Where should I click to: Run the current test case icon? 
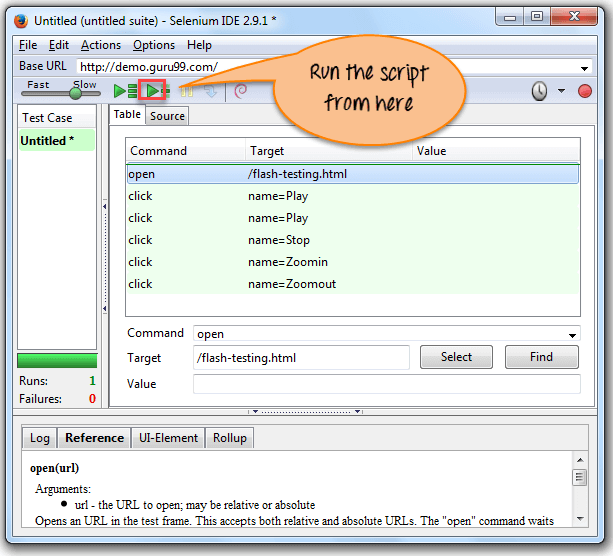point(153,91)
